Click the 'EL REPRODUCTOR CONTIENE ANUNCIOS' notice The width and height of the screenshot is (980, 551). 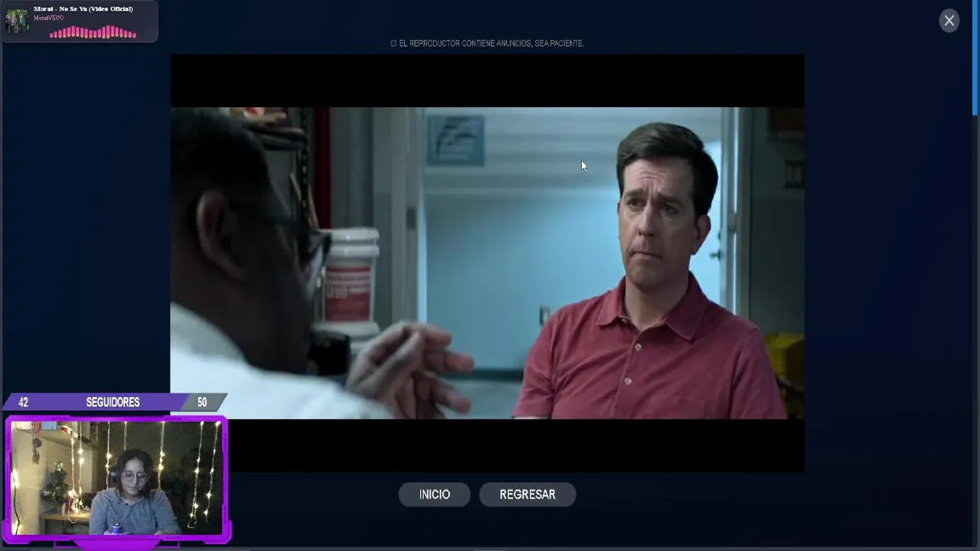point(492,44)
